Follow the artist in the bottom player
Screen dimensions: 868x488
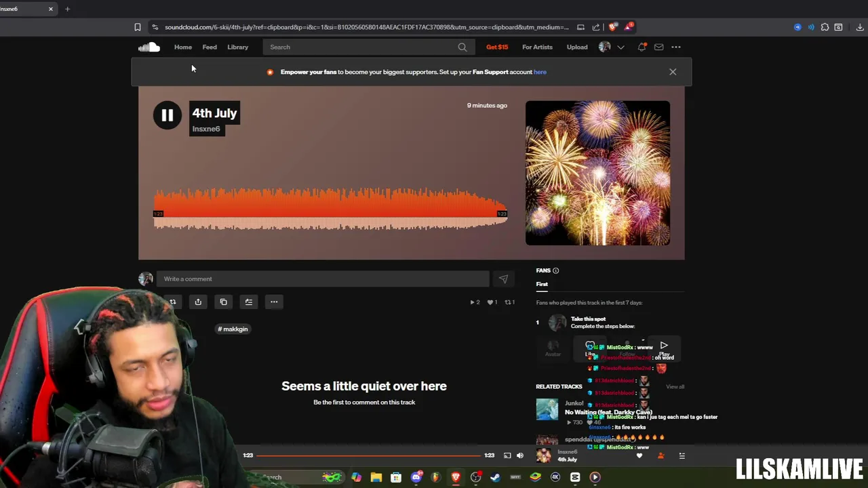click(660, 455)
